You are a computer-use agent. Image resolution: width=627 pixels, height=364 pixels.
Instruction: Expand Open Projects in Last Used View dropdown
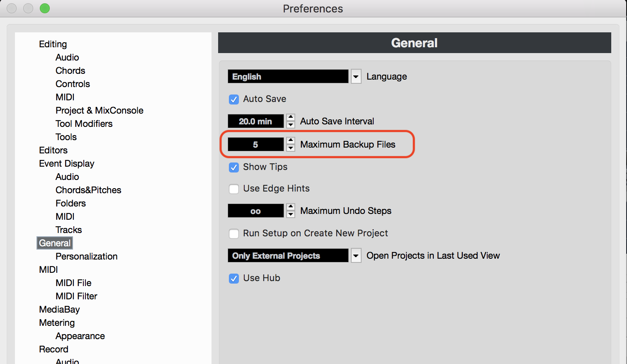(x=356, y=256)
